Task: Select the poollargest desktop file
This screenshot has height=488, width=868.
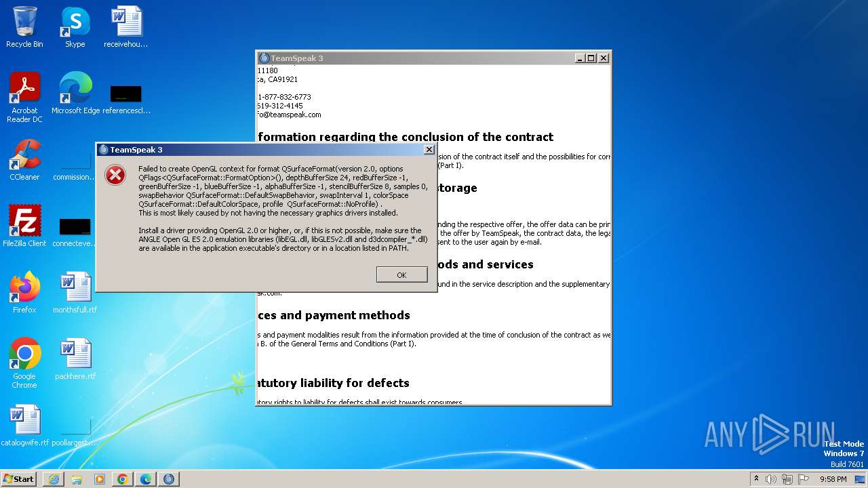Action: pyautogui.click(x=75, y=434)
